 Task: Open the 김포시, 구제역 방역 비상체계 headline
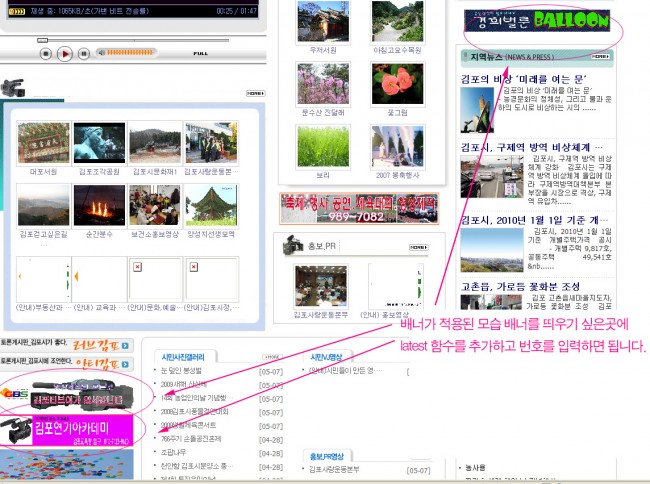click(532, 147)
